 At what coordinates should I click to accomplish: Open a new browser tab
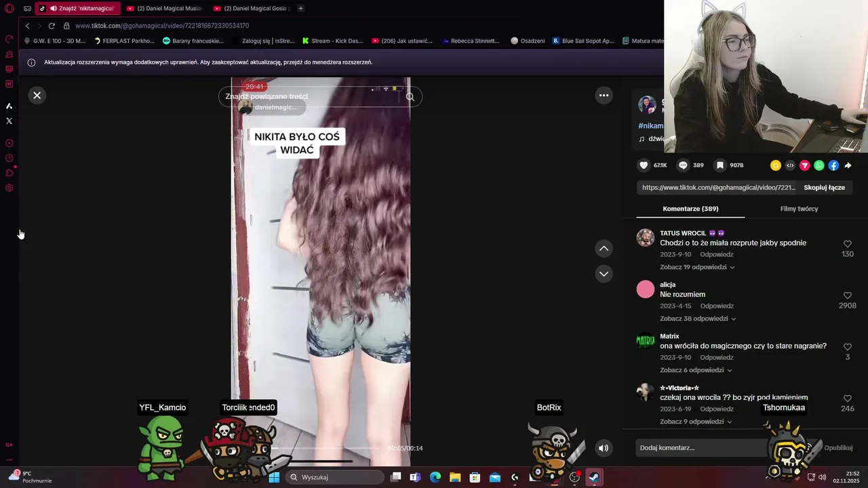click(300, 8)
